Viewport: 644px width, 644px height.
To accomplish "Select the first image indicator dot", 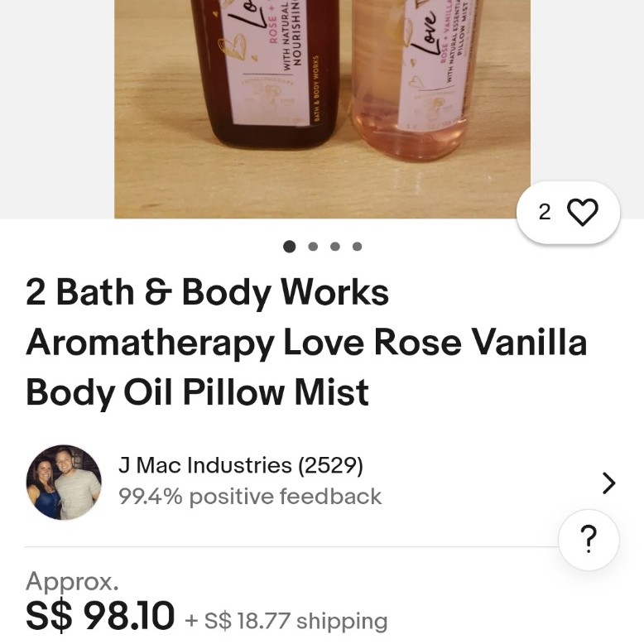I will tap(290, 247).
